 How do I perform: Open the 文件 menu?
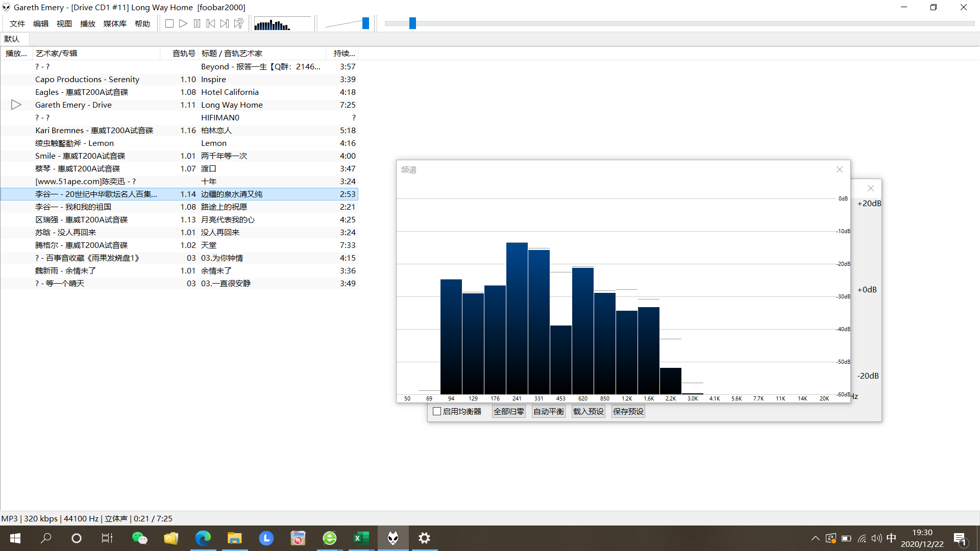point(17,23)
